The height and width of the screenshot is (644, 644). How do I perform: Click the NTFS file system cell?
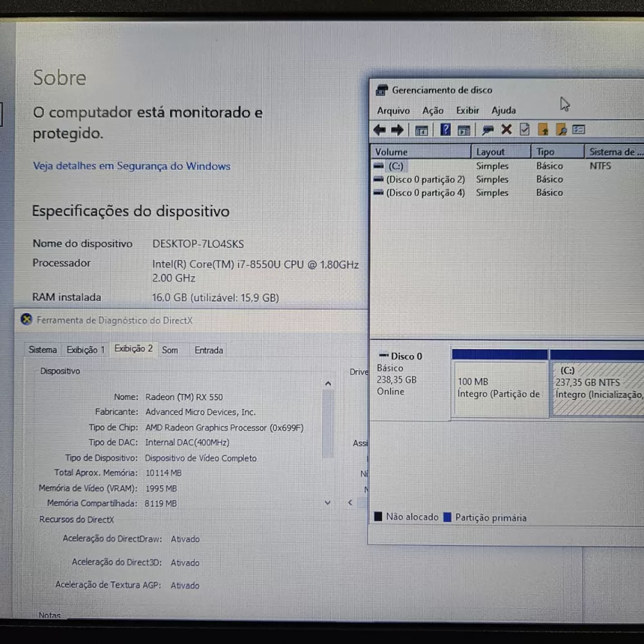click(x=600, y=166)
